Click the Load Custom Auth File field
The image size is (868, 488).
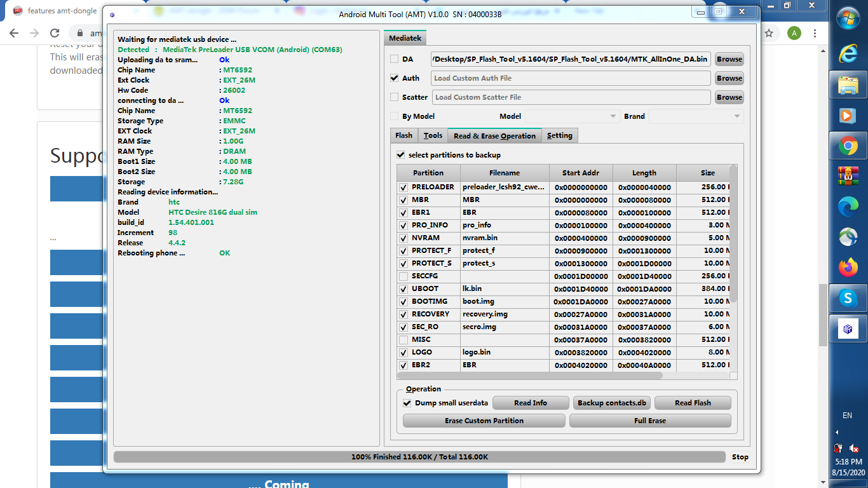tap(571, 78)
